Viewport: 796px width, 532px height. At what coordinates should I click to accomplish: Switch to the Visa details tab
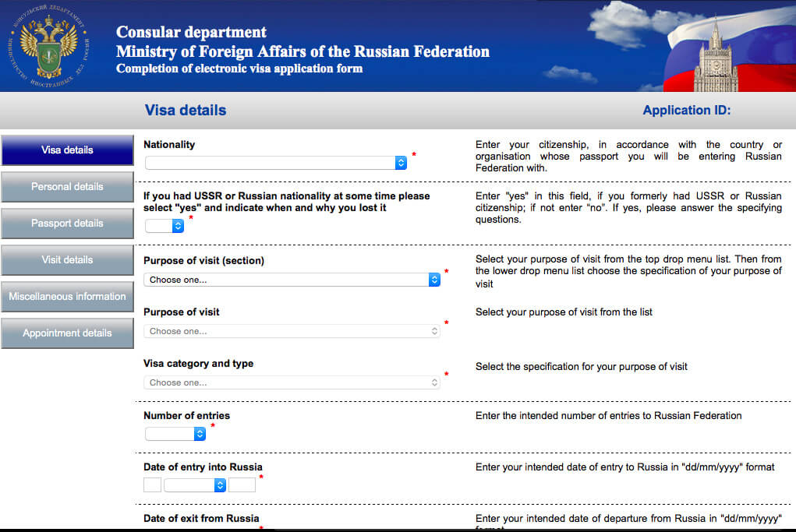coord(67,150)
